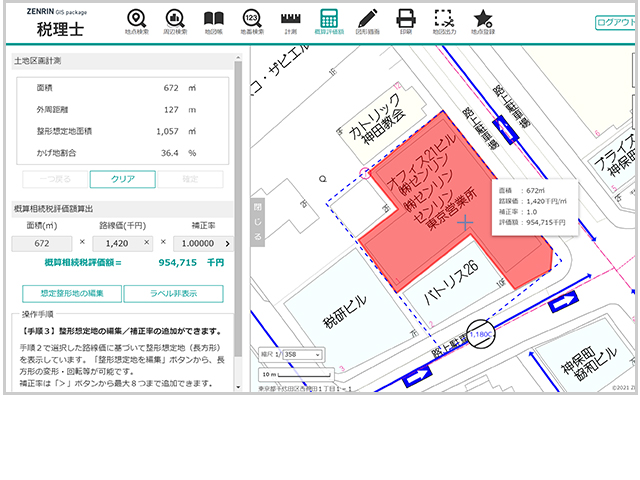Collapse the side panel with the 閉じる tab
Viewport: 640px width, 480px height.
tap(258, 222)
